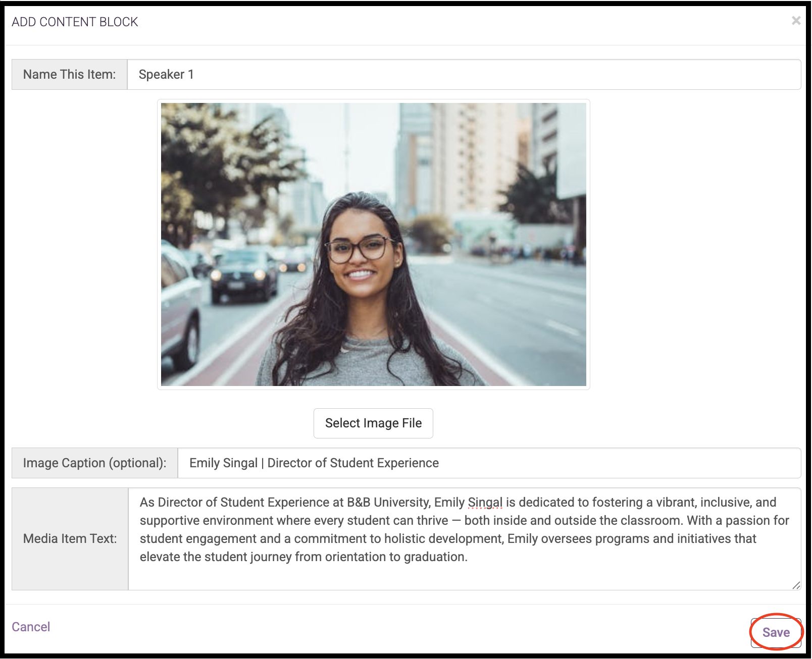The width and height of the screenshot is (812, 659).
Task: Click the blank area below the bio text
Action: (x=464, y=577)
